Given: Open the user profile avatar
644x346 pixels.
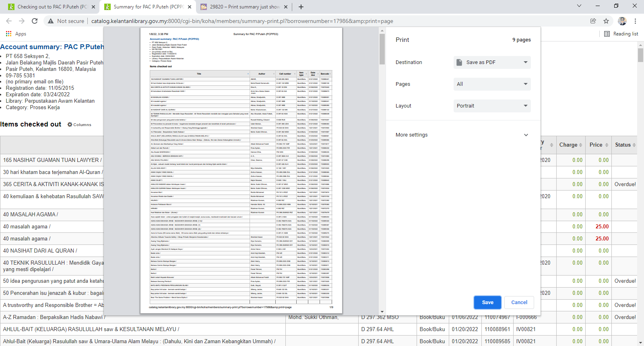Looking at the screenshot, I should tap(622, 21).
